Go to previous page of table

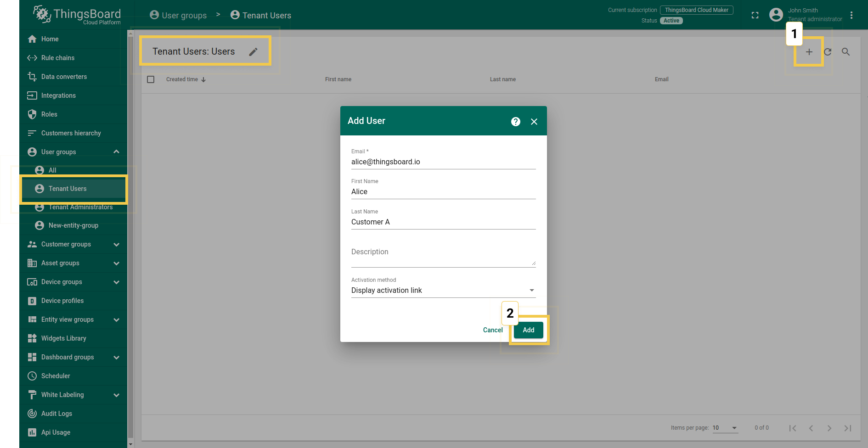811,428
